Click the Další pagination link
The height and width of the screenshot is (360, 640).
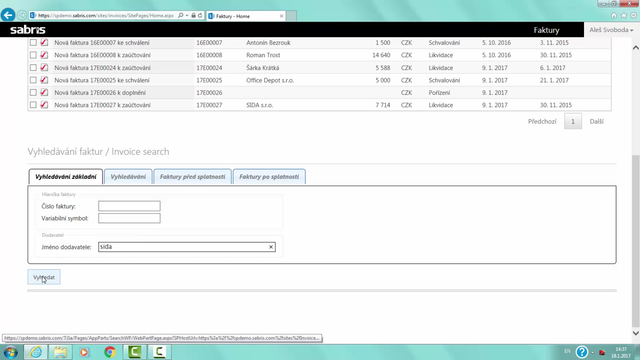click(x=596, y=121)
